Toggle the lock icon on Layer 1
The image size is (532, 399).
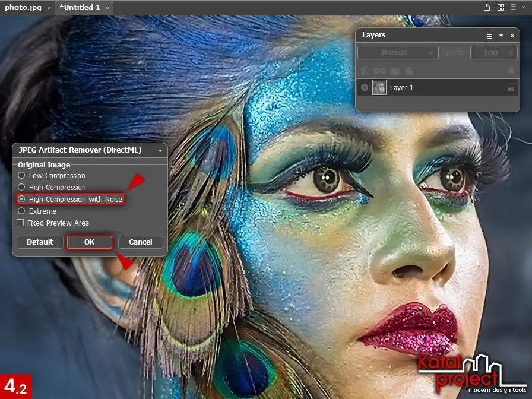tap(511, 88)
